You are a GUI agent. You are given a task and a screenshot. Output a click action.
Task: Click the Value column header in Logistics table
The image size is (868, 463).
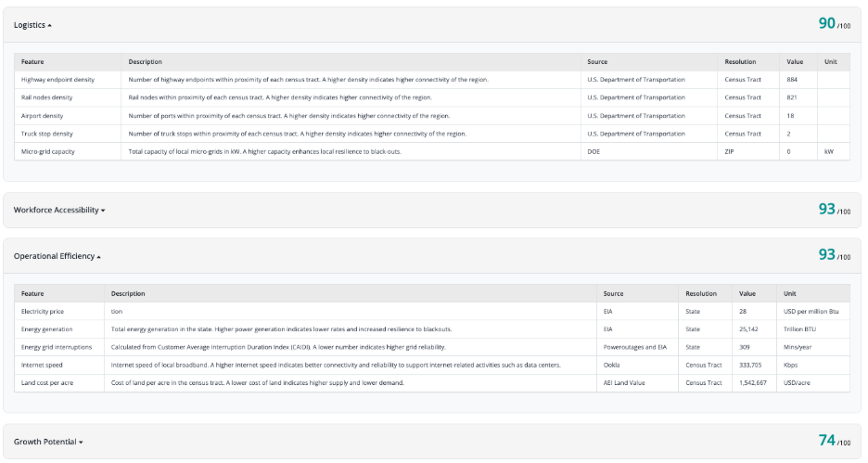tap(795, 62)
